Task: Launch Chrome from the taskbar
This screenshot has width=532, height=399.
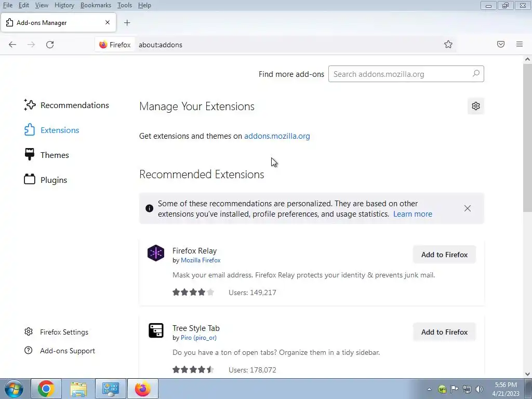Action: click(46, 389)
